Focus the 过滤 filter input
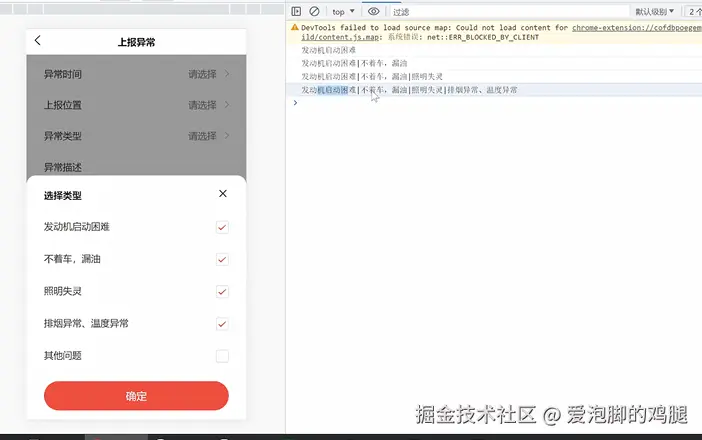The height and width of the screenshot is (440, 702). click(x=509, y=12)
